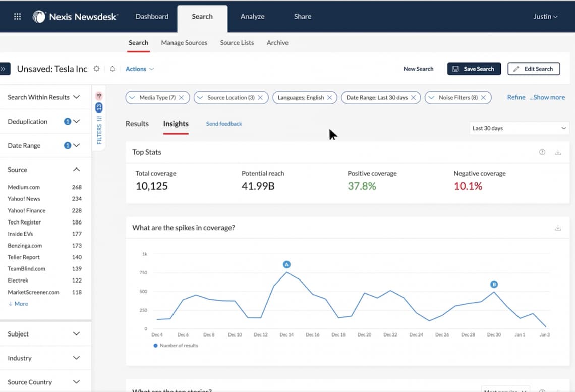Open the app grid launcher icon

(17, 16)
